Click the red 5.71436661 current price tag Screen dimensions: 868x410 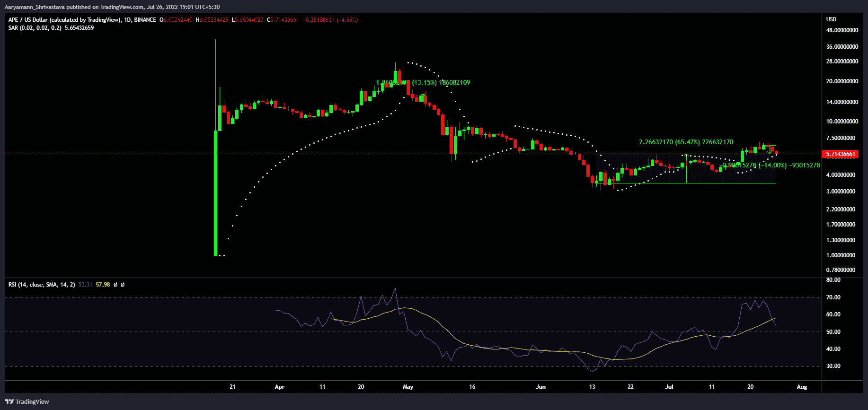coord(841,154)
